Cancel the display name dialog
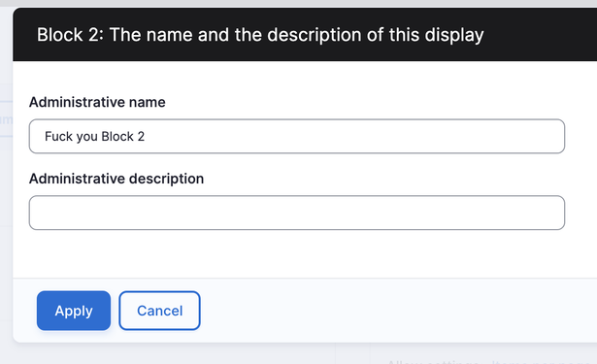Image resolution: width=597 pixels, height=364 pixels. pyautogui.click(x=159, y=311)
